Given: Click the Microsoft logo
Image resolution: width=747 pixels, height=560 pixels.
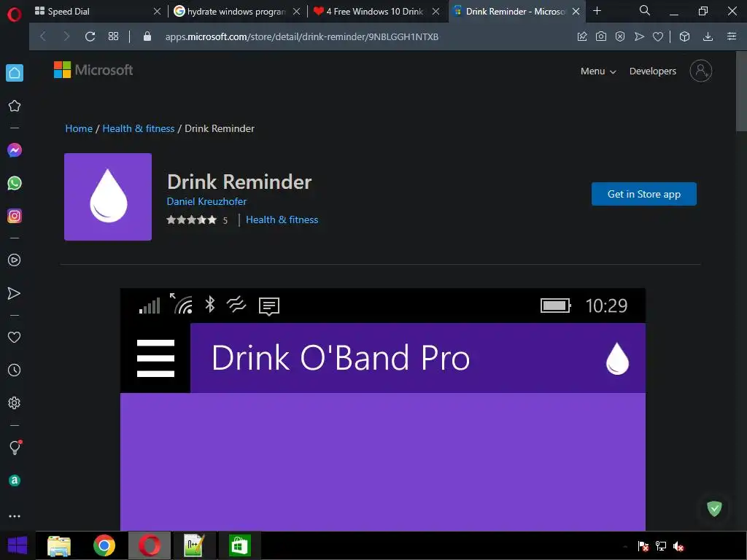Looking at the screenshot, I should pyautogui.click(x=93, y=70).
